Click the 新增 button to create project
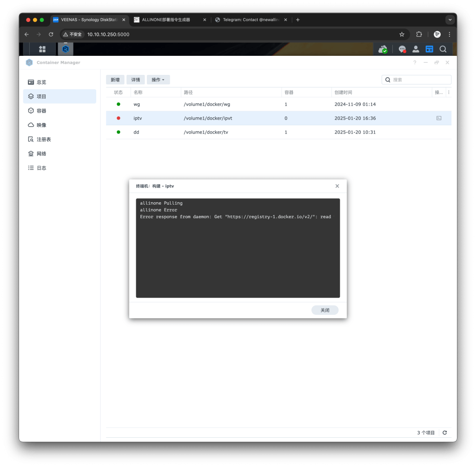 (x=115, y=80)
